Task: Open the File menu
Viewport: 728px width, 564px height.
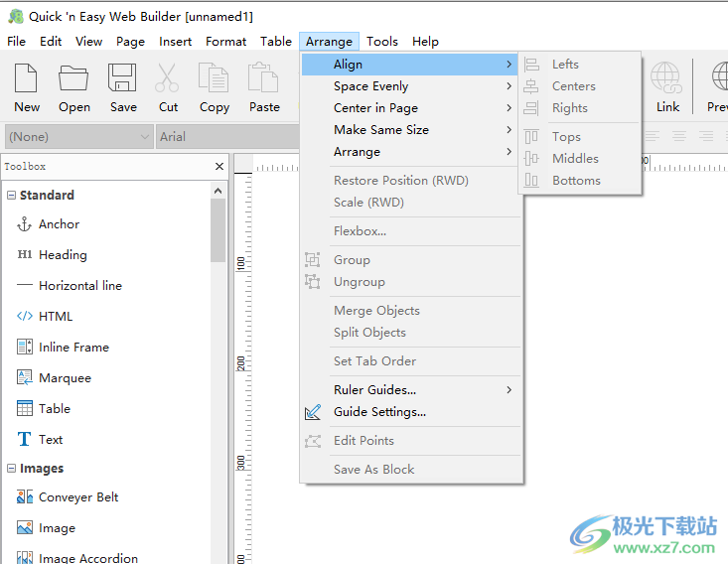Action: [16, 42]
